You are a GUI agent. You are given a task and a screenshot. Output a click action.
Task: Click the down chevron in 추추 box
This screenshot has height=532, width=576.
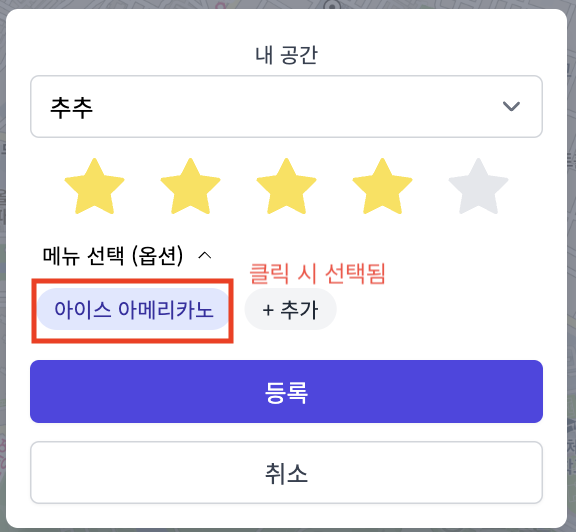coord(511,107)
